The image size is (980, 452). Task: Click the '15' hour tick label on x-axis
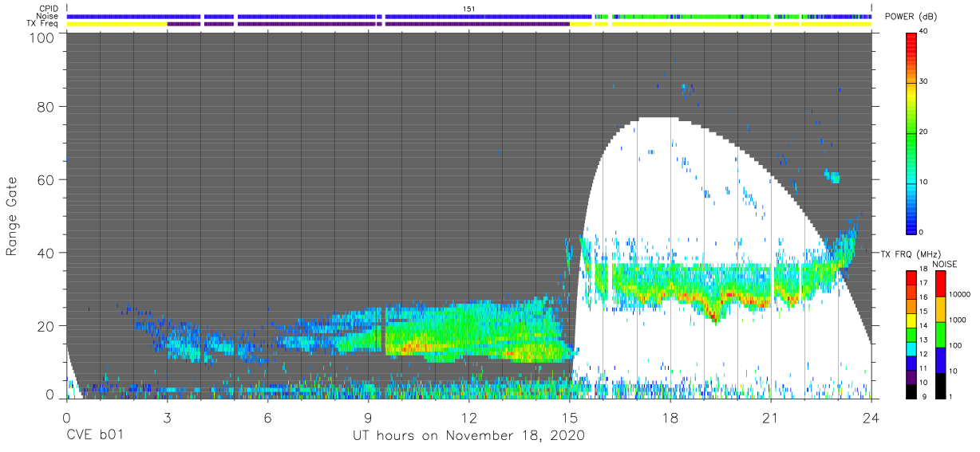pyautogui.click(x=570, y=417)
